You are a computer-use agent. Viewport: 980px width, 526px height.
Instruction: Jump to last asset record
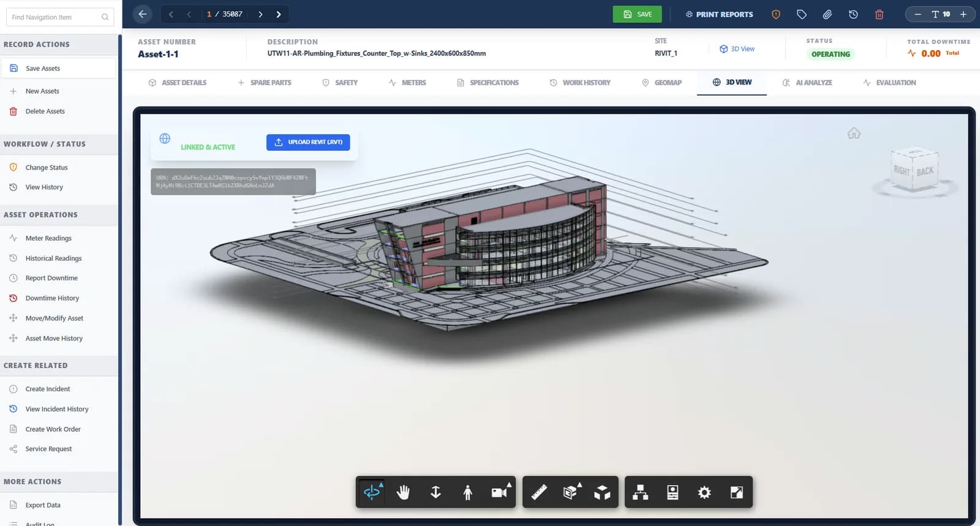coord(279,14)
